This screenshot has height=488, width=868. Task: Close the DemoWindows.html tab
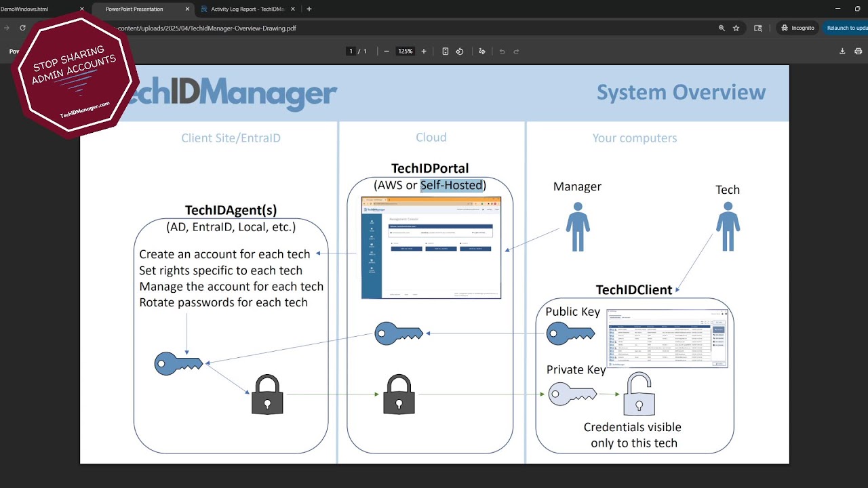pyautogui.click(x=82, y=9)
